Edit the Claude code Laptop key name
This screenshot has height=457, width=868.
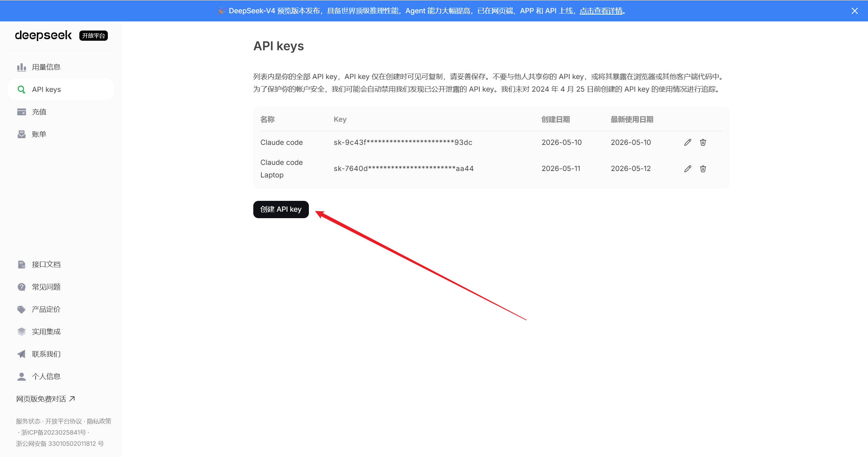coord(688,169)
